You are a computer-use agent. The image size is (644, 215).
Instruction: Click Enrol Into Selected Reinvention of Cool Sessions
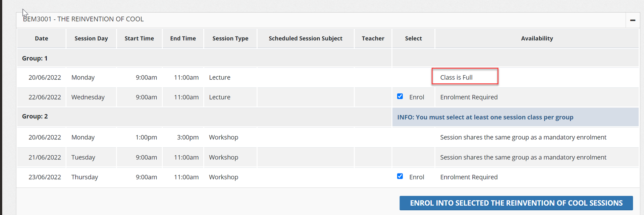[x=516, y=203]
